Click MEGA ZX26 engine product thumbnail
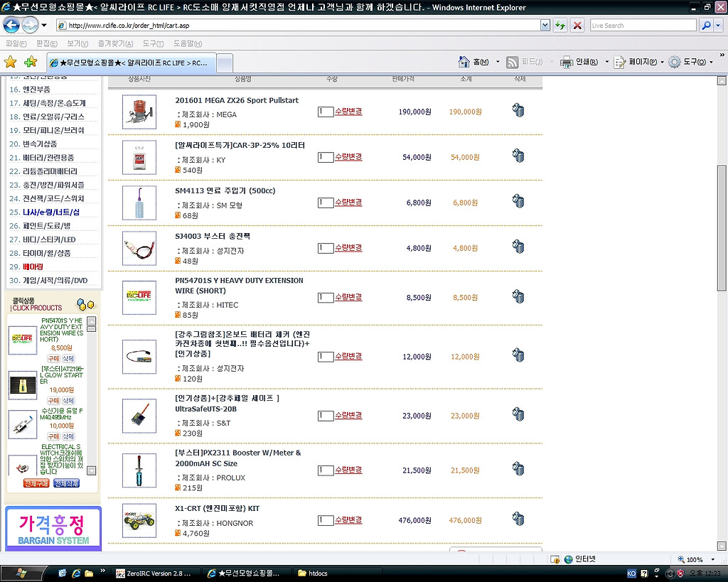Screen dimensions: 728x582 coord(139,112)
